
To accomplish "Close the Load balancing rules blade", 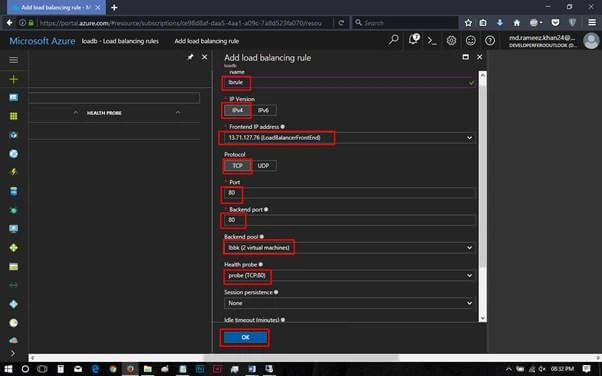I will coord(204,57).
